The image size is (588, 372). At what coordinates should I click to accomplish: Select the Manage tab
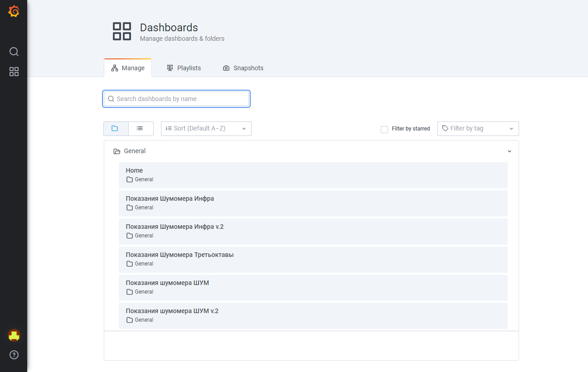(x=128, y=68)
